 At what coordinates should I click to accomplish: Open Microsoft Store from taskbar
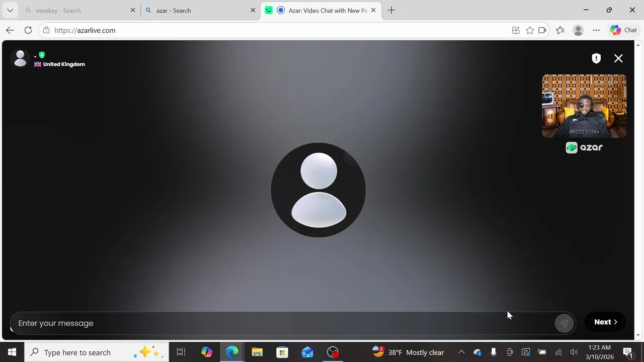(x=282, y=352)
